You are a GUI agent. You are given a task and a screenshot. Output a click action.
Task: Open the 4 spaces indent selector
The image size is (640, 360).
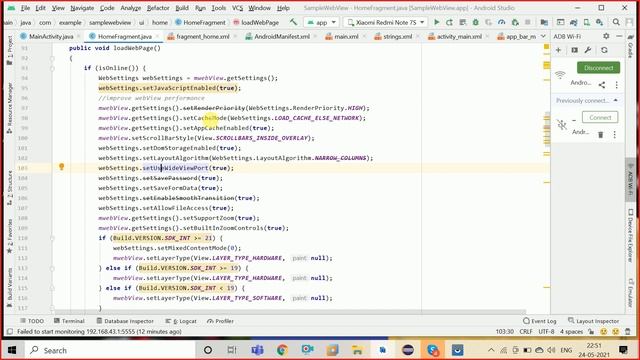click(x=571, y=332)
